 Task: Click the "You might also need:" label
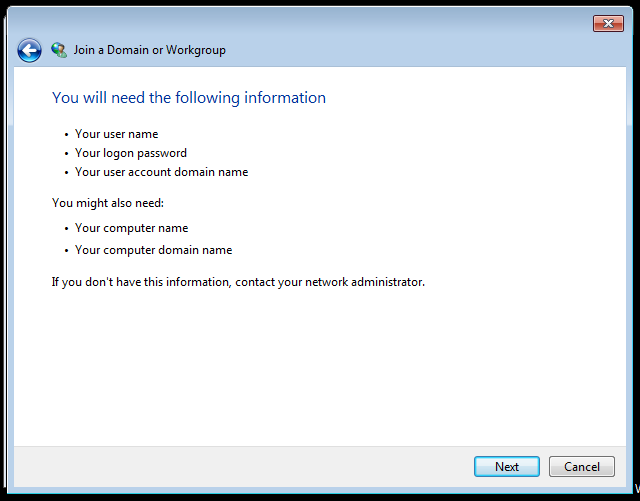pyautogui.click(x=107, y=203)
